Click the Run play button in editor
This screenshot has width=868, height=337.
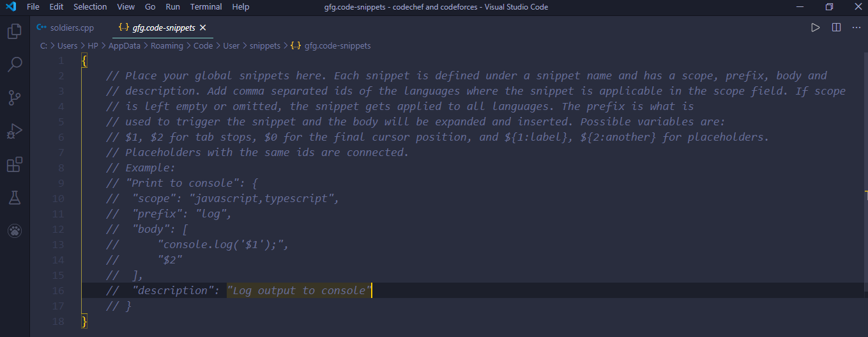[x=815, y=27]
